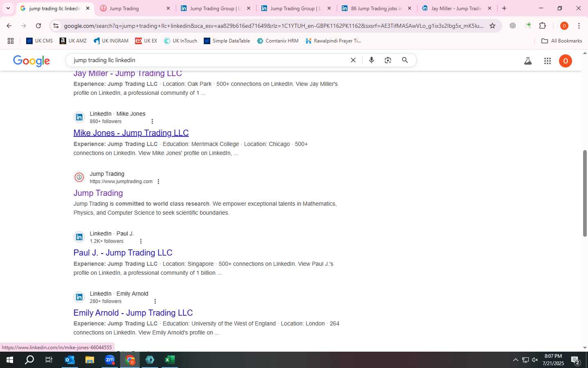Open Chrome three-dot menu
588x368 pixels.
point(579,26)
